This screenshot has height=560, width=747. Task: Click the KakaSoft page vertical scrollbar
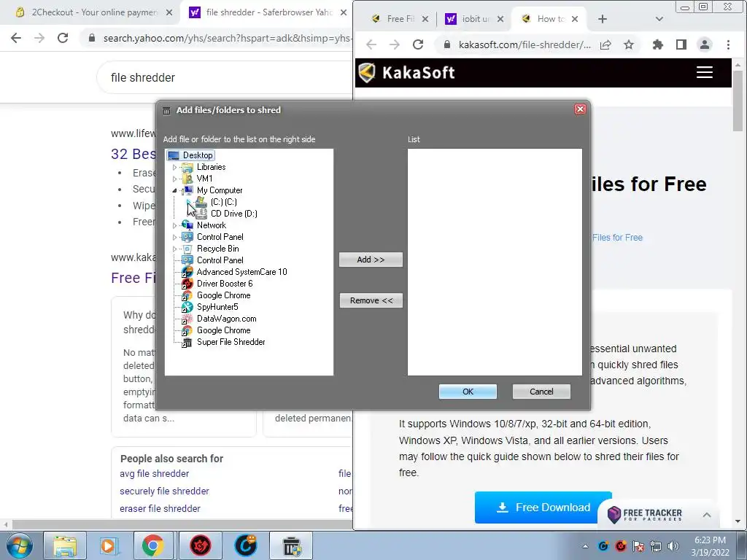(x=738, y=100)
